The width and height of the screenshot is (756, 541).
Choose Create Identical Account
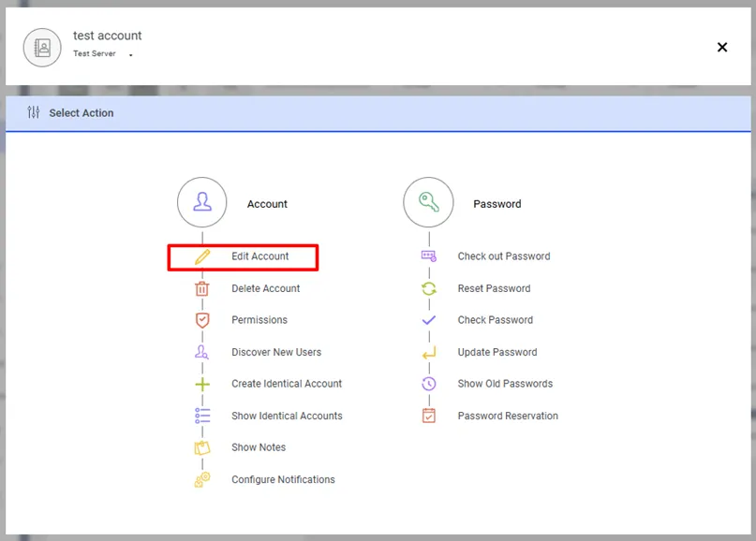(287, 384)
